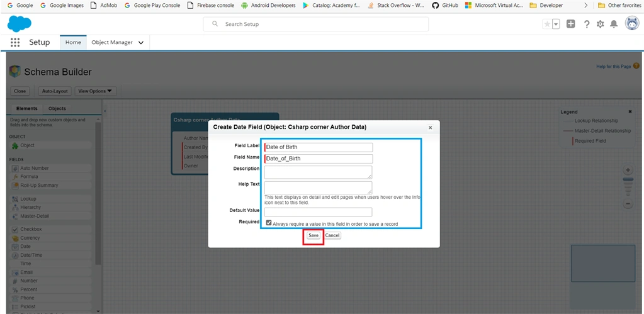Screen dimensions: 644x314
Task: Click the Schema Builder cube icon
Action: tap(14, 71)
